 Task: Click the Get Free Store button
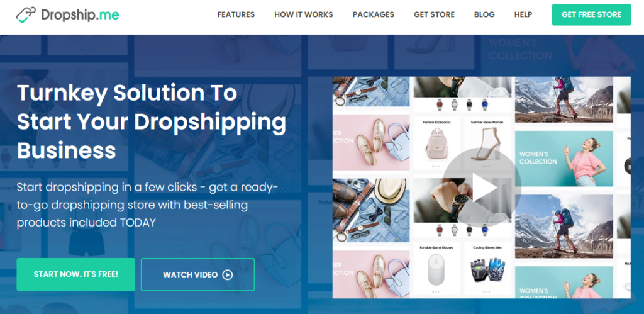(x=591, y=15)
